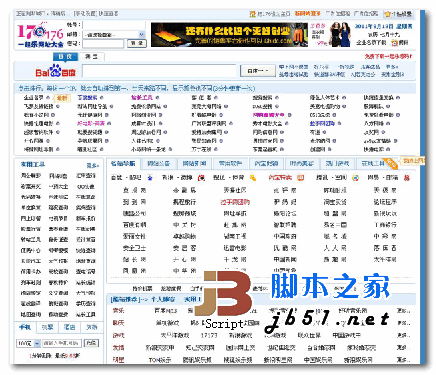Open the 赶集网 link
This screenshot has height=375, width=436.
[235, 225]
